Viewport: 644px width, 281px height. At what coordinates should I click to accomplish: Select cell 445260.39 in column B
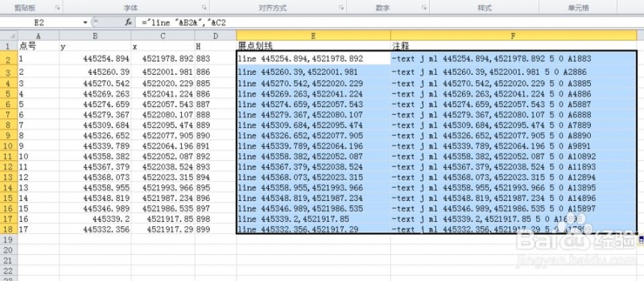[95, 72]
